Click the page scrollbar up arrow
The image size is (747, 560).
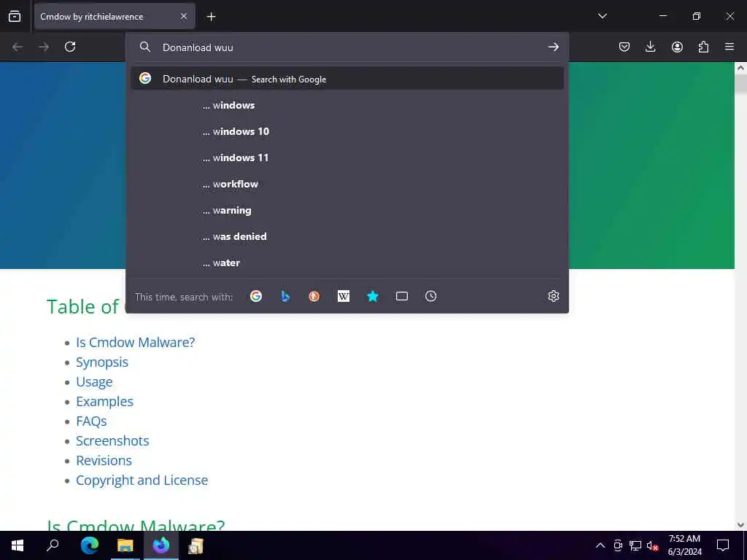(740, 68)
